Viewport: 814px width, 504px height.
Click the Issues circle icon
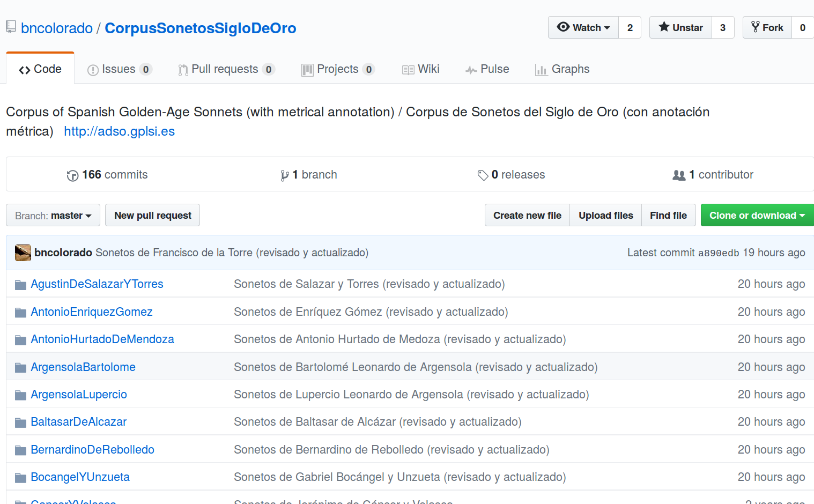point(93,70)
